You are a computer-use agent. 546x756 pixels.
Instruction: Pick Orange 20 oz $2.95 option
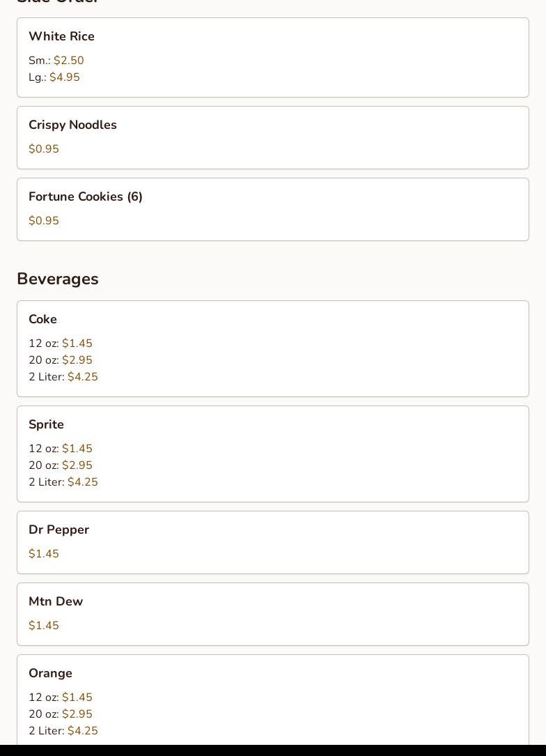[60, 714]
